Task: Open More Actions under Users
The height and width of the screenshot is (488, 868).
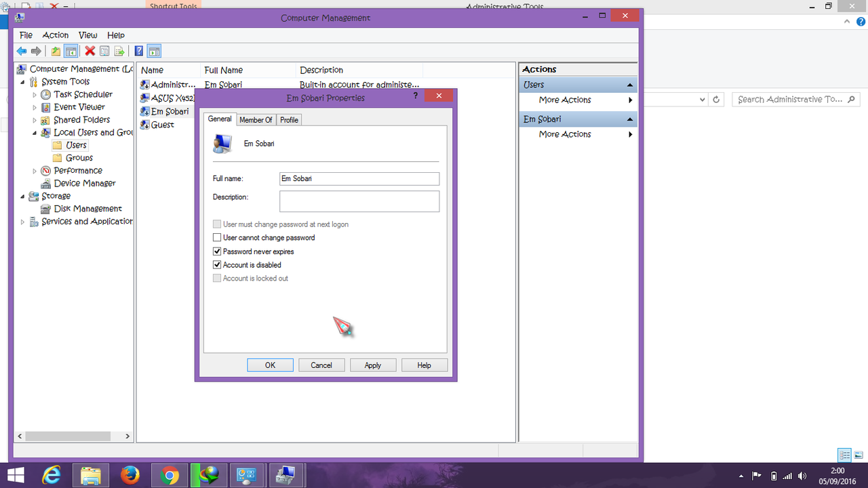Action: 578,100
